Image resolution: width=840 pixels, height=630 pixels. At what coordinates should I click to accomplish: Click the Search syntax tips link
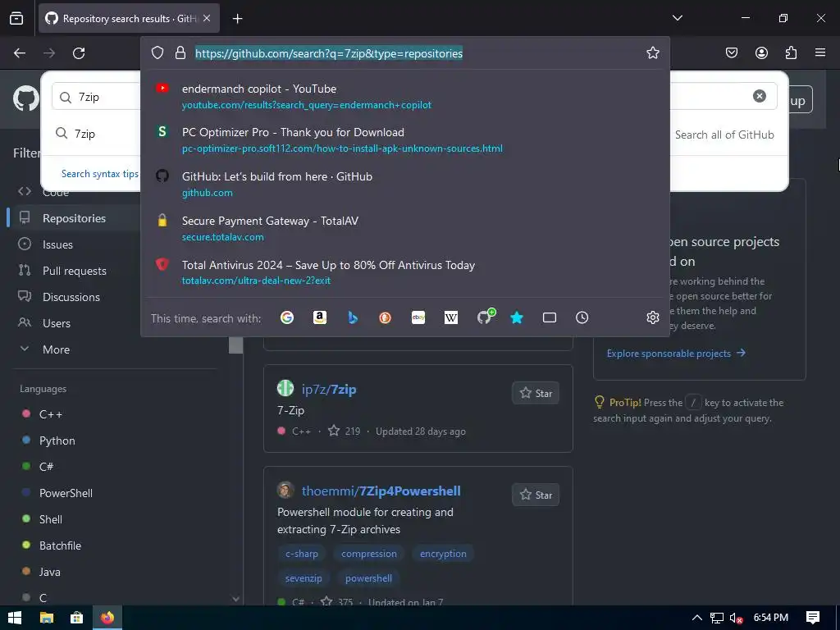click(99, 174)
